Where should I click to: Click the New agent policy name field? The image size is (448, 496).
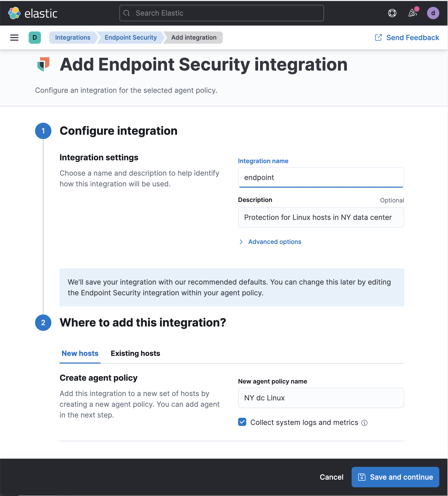click(321, 398)
